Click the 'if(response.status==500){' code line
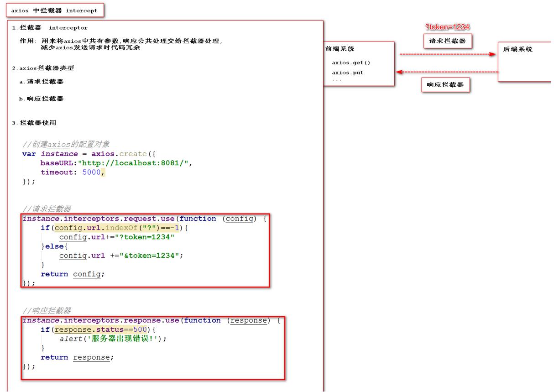The width and height of the screenshot is (554, 392). click(x=98, y=329)
